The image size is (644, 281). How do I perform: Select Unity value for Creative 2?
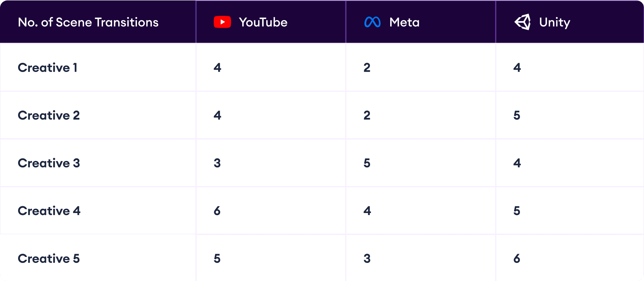(x=517, y=115)
